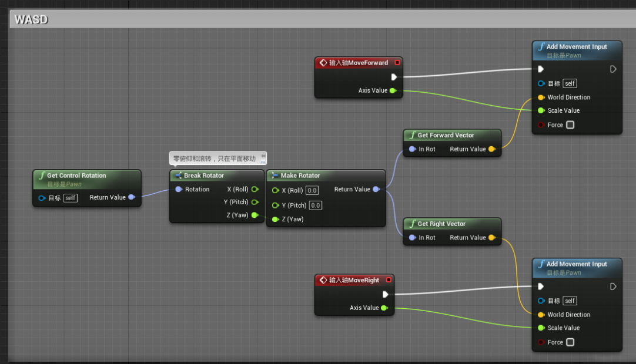Select the Get Control Rotation node title
The width and height of the screenshot is (636, 364).
[x=76, y=176]
